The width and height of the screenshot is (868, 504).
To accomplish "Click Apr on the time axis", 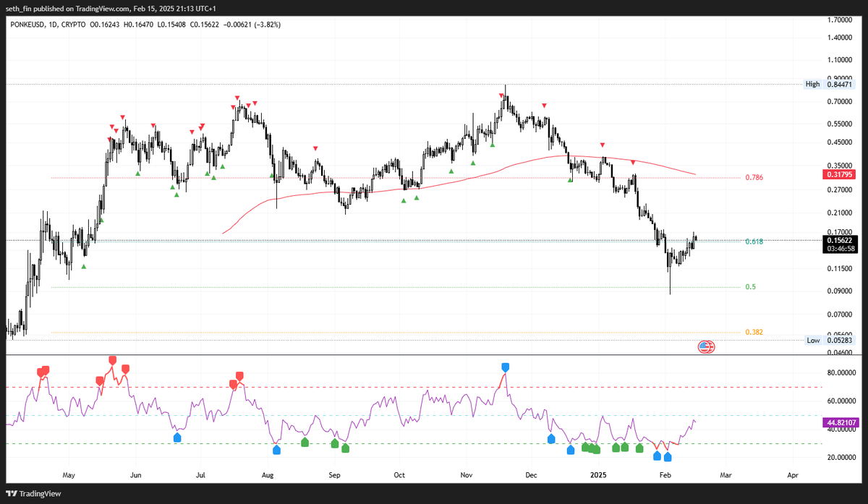I will point(793,476).
